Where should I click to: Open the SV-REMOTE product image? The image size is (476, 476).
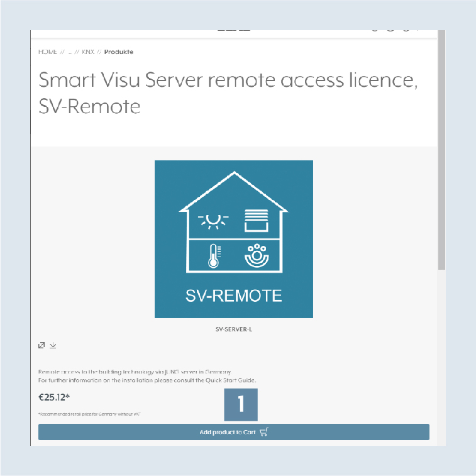tap(234, 239)
